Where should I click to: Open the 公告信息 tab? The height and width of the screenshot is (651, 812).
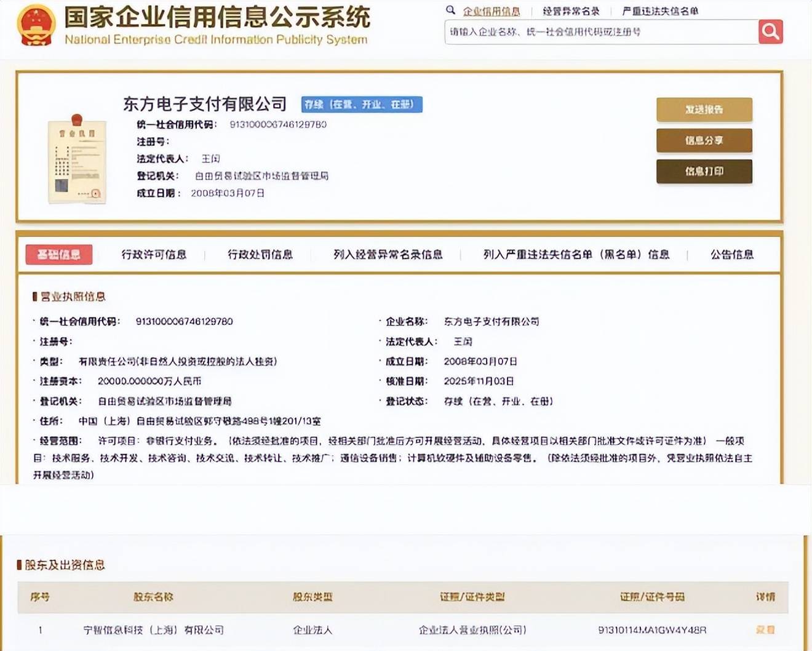click(x=732, y=255)
